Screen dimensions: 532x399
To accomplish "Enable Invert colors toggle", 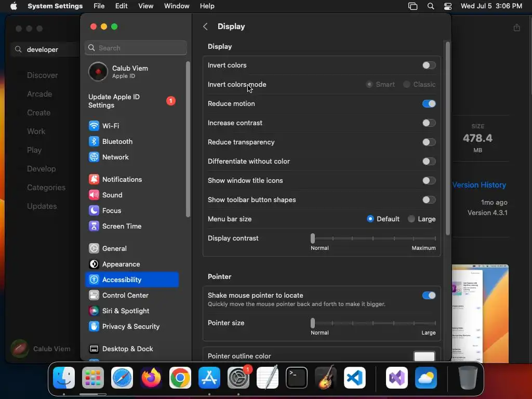I will click(x=429, y=65).
